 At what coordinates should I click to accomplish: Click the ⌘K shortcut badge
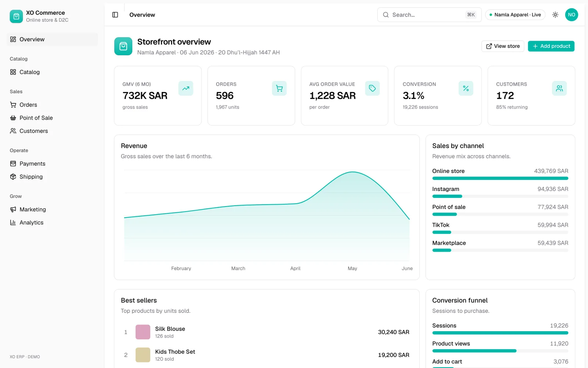click(471, 15)
